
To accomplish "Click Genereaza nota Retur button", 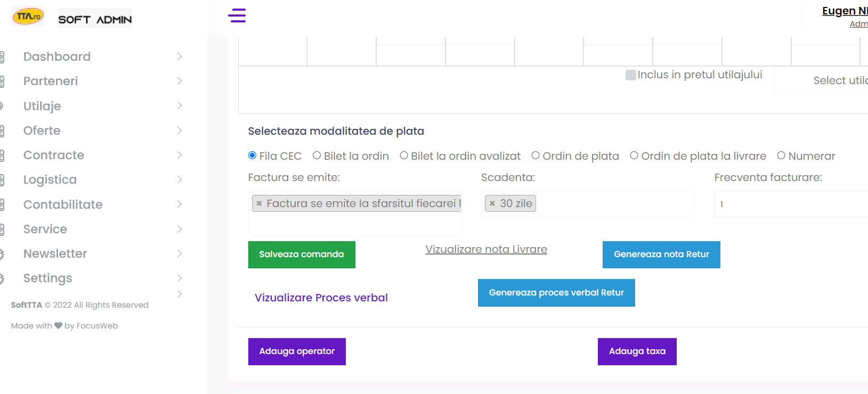I will [661, 255].
